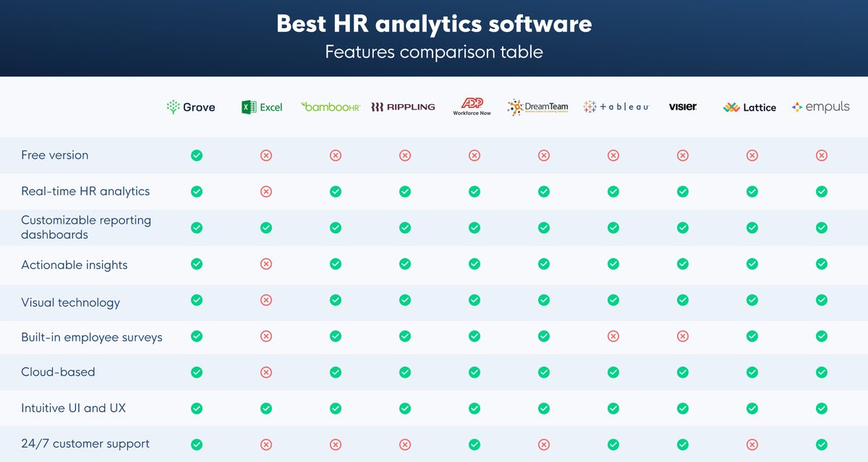Click the 'Cloud-based' row label
Viewport: 868px width, 462px height.
click(x=59, y=372)
